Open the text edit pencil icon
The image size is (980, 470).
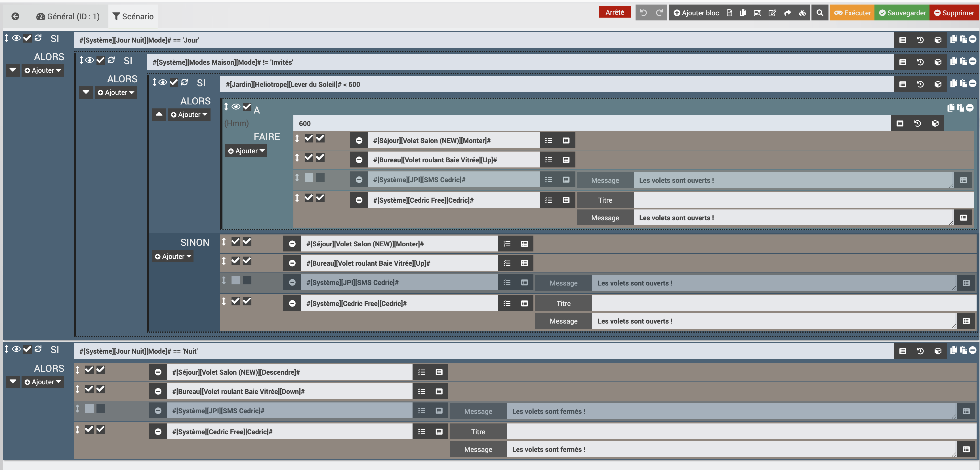(772, 13)
